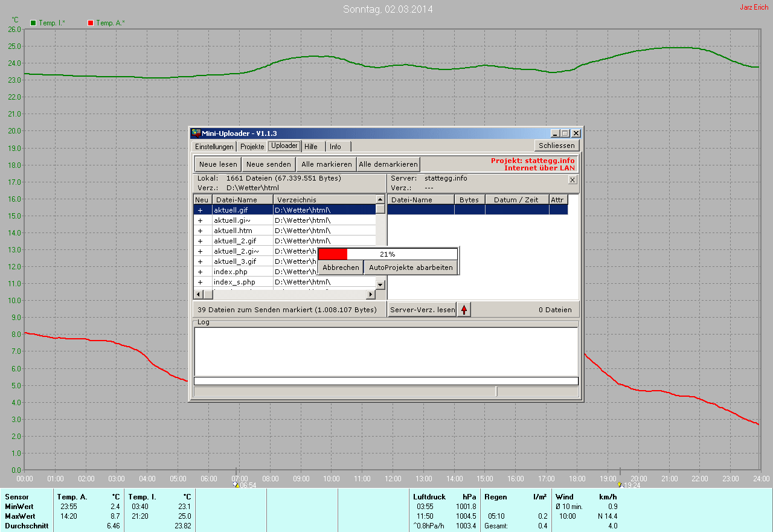
Task: Click AutoProjekte abarbeiten button
Action: tap(411, 268)
